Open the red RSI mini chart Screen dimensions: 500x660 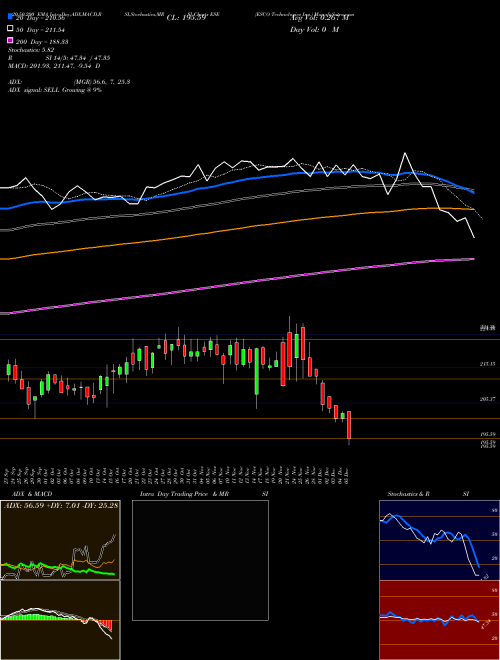pos(439,620)
